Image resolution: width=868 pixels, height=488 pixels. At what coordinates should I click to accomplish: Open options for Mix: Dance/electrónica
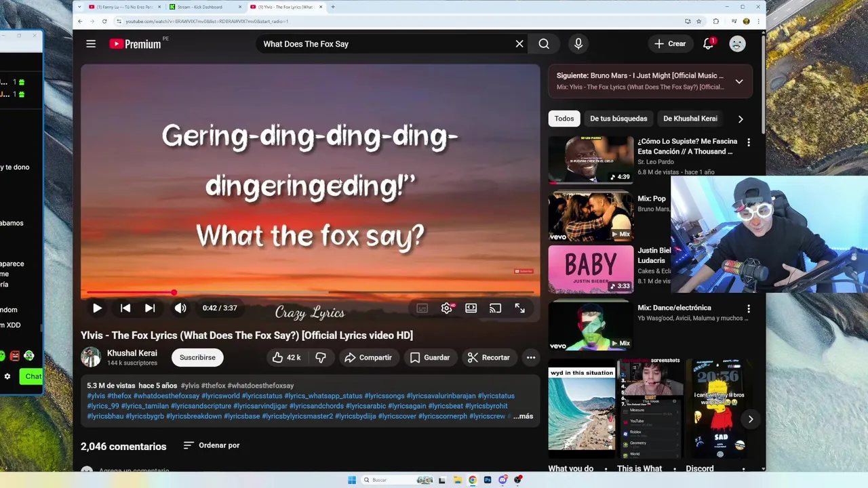coord(749,308)
